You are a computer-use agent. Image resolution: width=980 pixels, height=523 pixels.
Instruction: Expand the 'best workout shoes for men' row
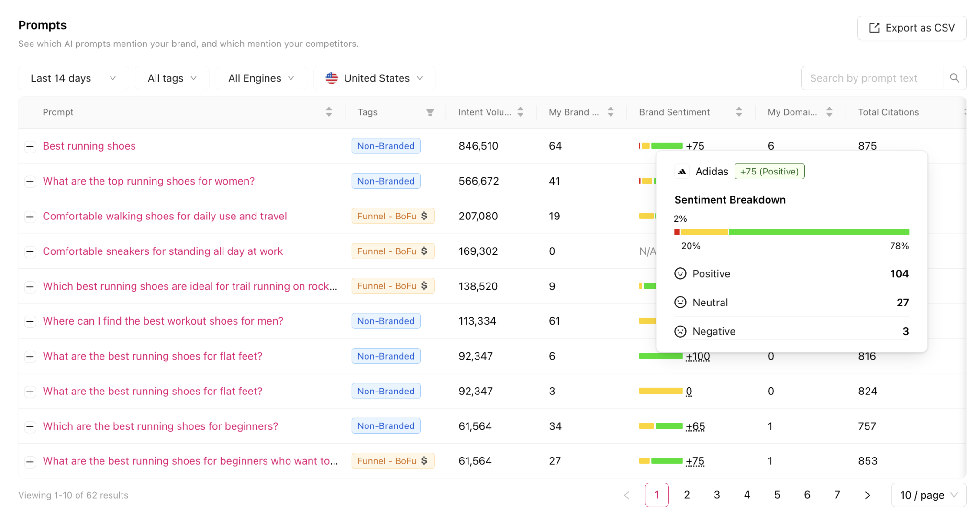(x=30, y=321)
